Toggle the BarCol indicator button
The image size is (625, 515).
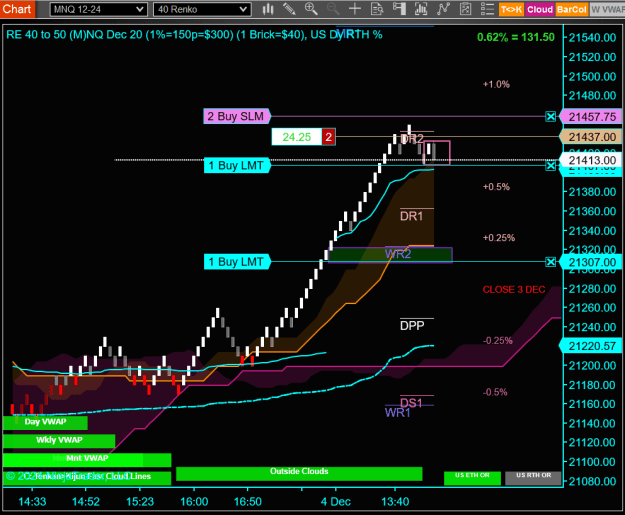[x=571, y=9]
